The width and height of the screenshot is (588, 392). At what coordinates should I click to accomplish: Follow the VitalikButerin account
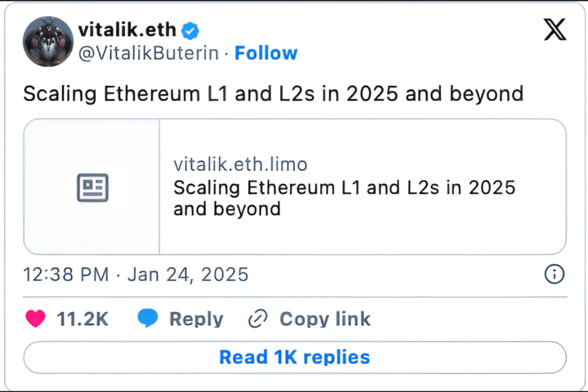266,53
